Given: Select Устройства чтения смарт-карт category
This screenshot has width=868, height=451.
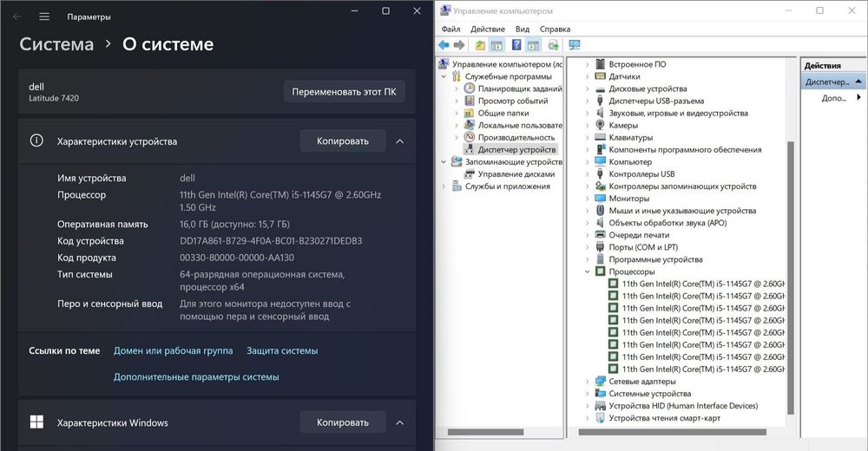Looking at the screenshot, I should (x=664, y=418).
